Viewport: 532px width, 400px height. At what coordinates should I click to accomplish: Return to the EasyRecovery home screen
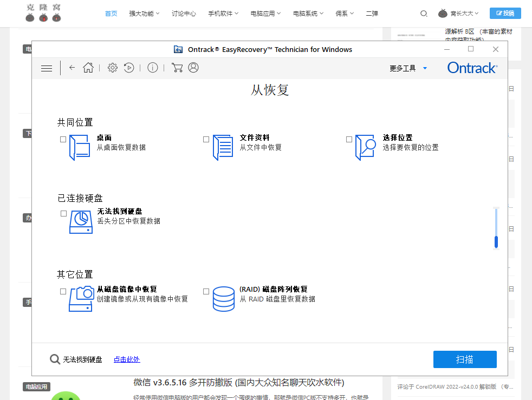click(88, 68)
